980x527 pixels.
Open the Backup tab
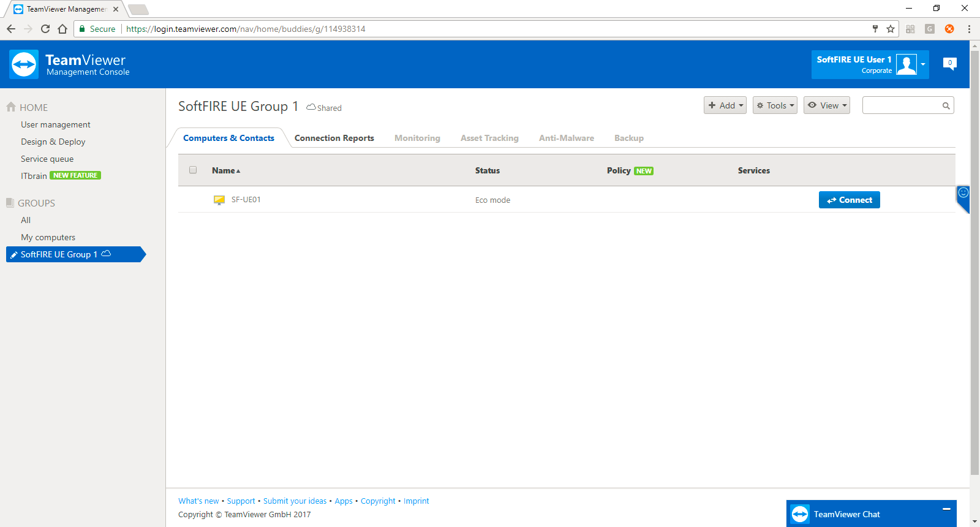point(629,138)
